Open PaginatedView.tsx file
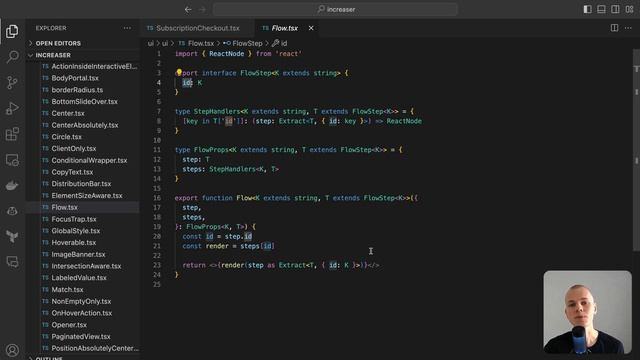The width and height of the screenshot is (640, 360). click(81, 337)
